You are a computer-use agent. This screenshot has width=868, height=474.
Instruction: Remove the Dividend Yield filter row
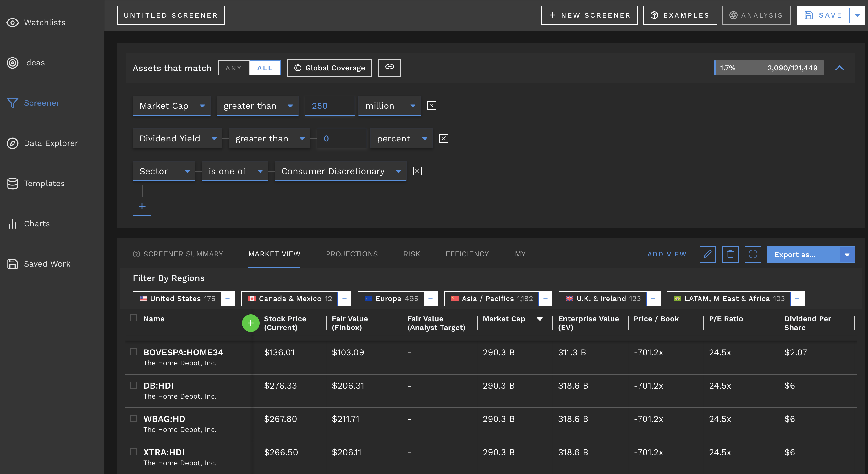(x=443, y=138)
